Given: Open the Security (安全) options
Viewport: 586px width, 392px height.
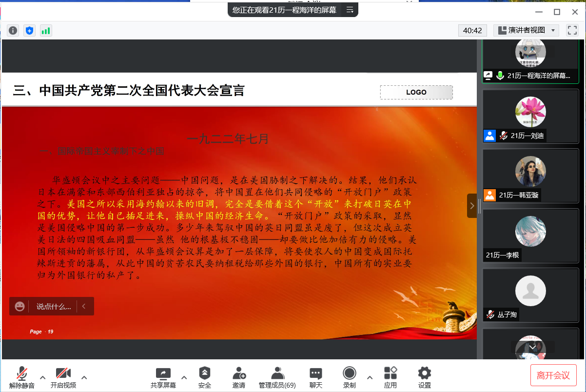Looking at the screenshot, I should click(205, 377).
